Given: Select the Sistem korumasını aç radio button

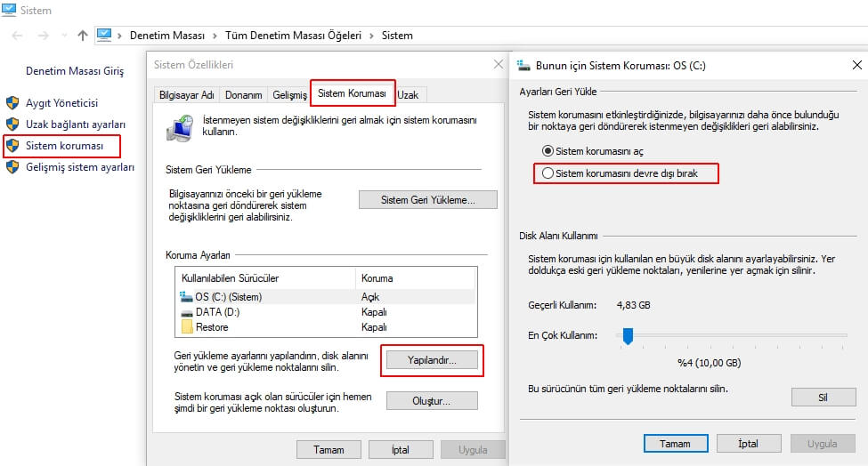Looking at the screenshot, I should tap(548, 151).
